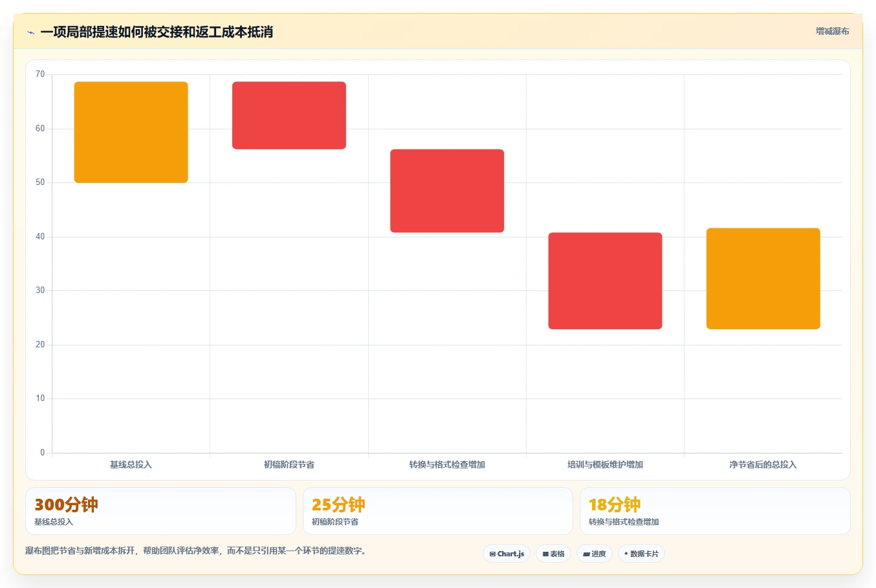The height and width of the screenshot is (588, 876).
Task: Click the x-axis label 培训与模板维护增加
Action: pyautogui.click(x=605, y=464)
